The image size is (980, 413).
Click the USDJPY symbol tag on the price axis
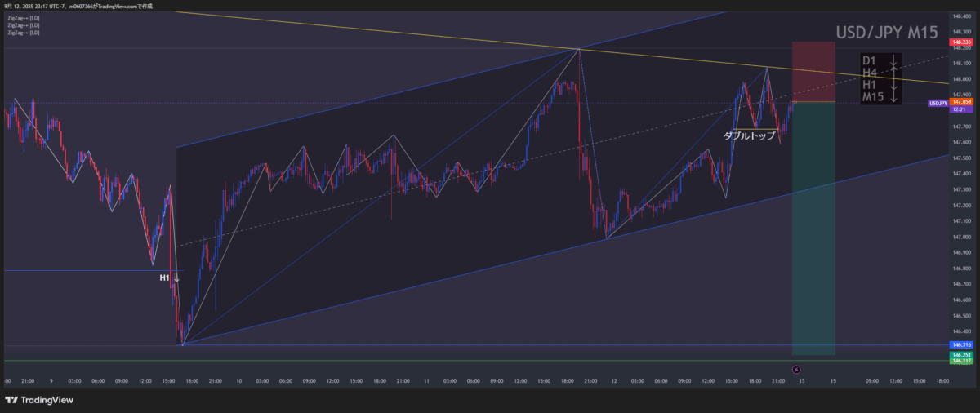coord(938,104)
